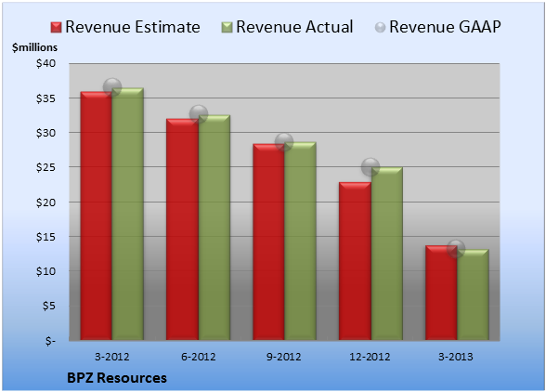Click the gray Revenue GAAP legend marker

tap(381, 27)
